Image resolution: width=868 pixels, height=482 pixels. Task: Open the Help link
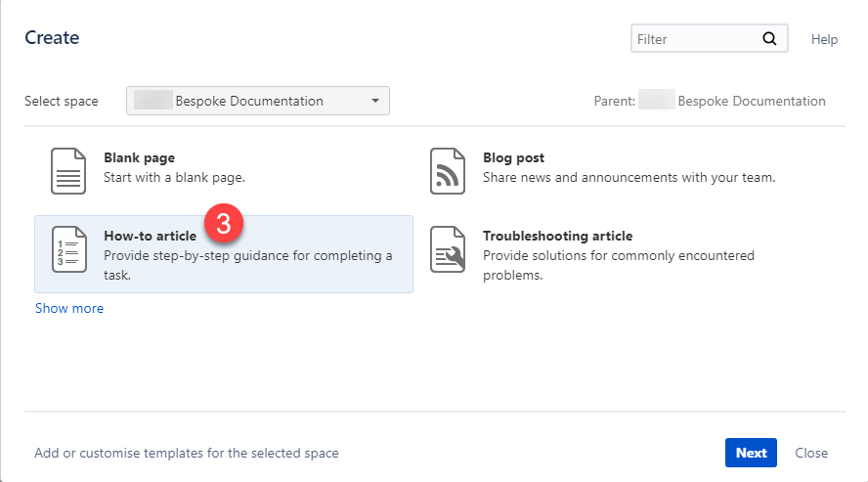coord(824,39)
